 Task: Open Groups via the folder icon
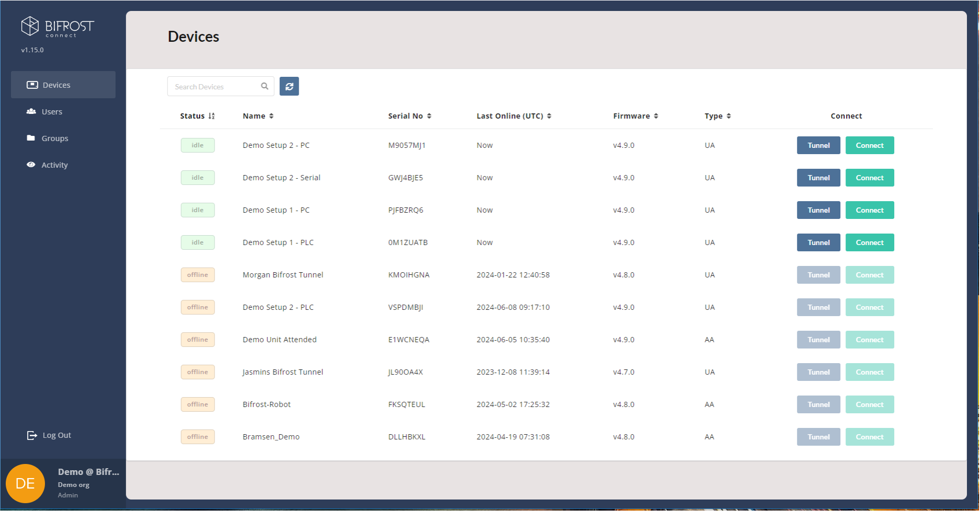31,138
